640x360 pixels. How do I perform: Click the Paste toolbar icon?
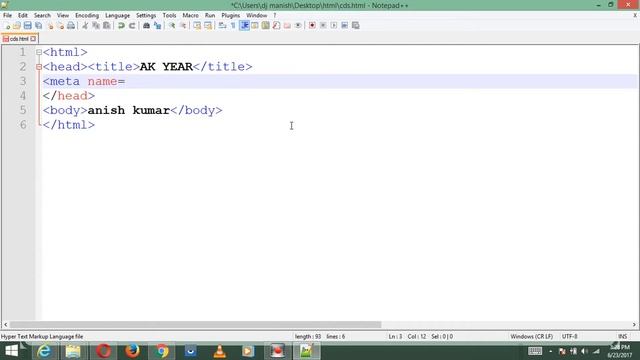(107, 25)
